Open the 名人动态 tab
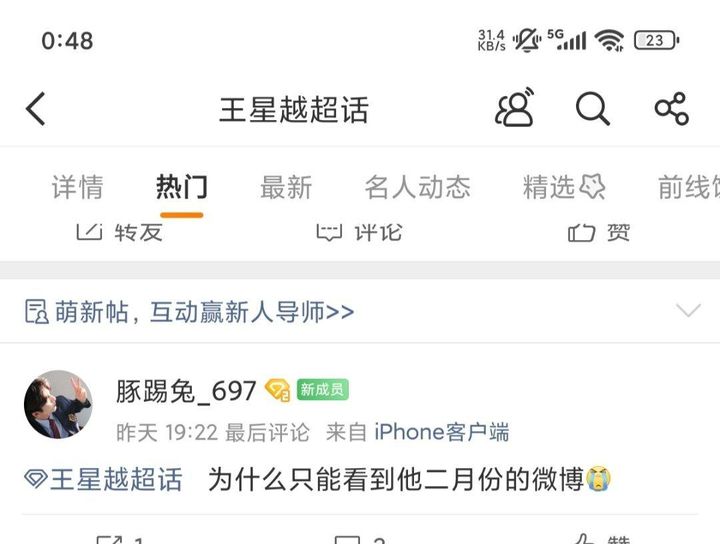 (417, 187)
